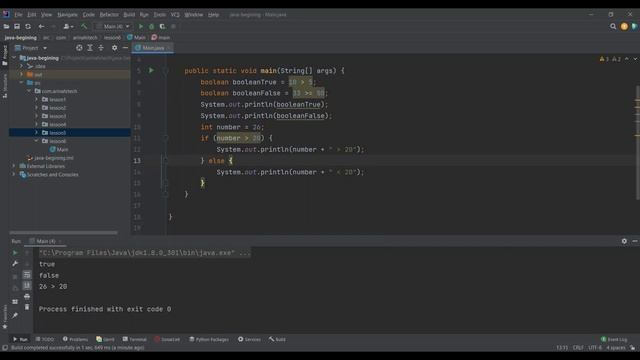Click the Open folder toolbar icon
This screenshot has width=640, height=360.
pyautogui.click(x=6, y=27)
